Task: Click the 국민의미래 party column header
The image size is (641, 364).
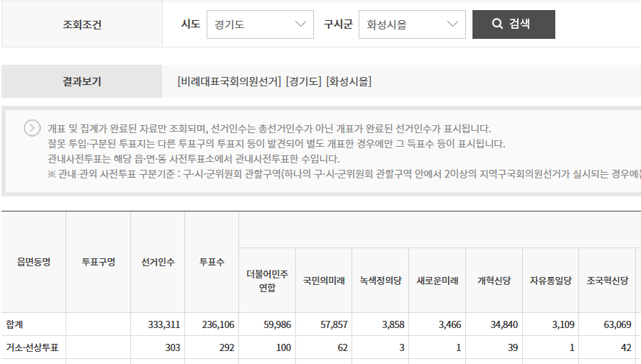Action: [323, 281]
